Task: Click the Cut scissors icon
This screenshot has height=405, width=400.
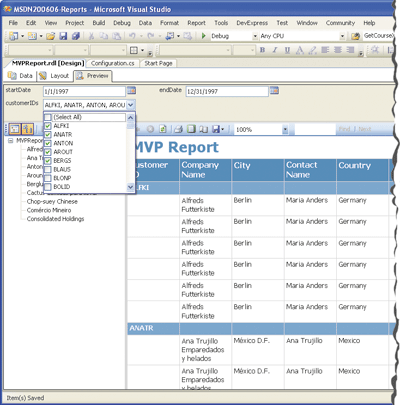Action: [x=91, y=36]
